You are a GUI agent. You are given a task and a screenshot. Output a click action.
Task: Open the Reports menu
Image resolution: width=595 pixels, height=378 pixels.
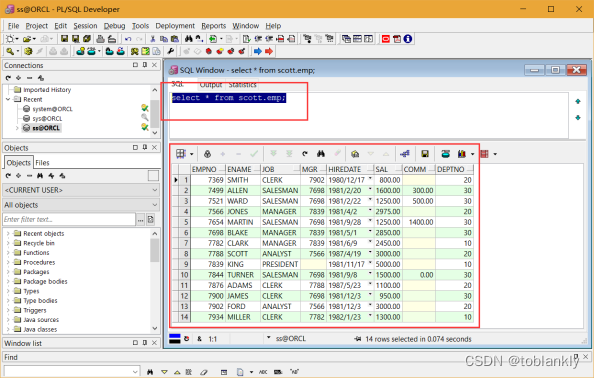pyautogui.click(x=213, y=26)
